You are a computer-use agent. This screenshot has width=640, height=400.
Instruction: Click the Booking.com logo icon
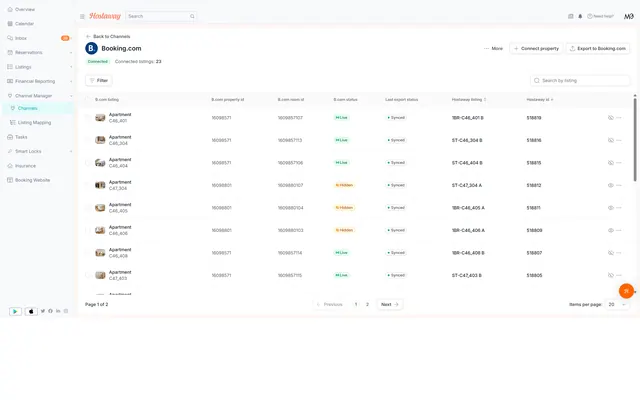pyautogui.click(x=91, y=48)
